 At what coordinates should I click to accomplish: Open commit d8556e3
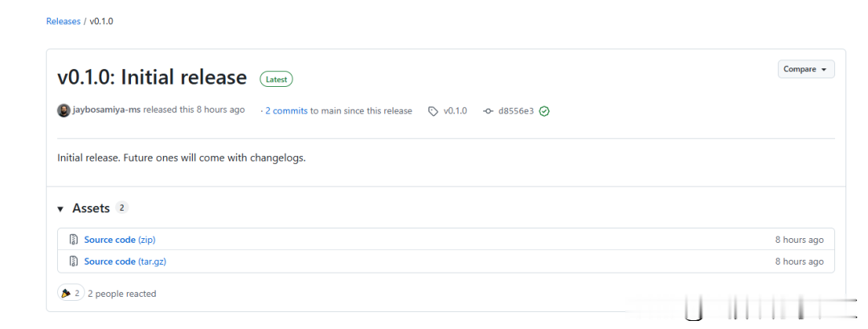click(x=516, y=111)
